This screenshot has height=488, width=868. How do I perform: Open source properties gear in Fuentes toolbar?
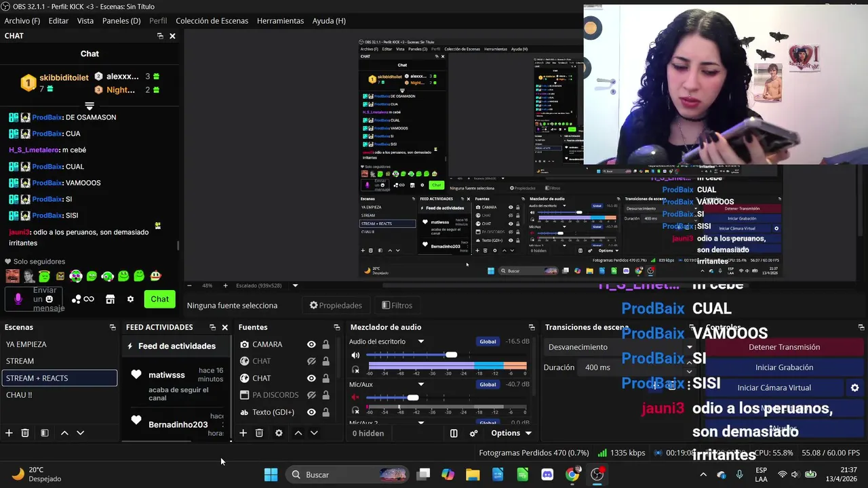[x=279, y=433]
